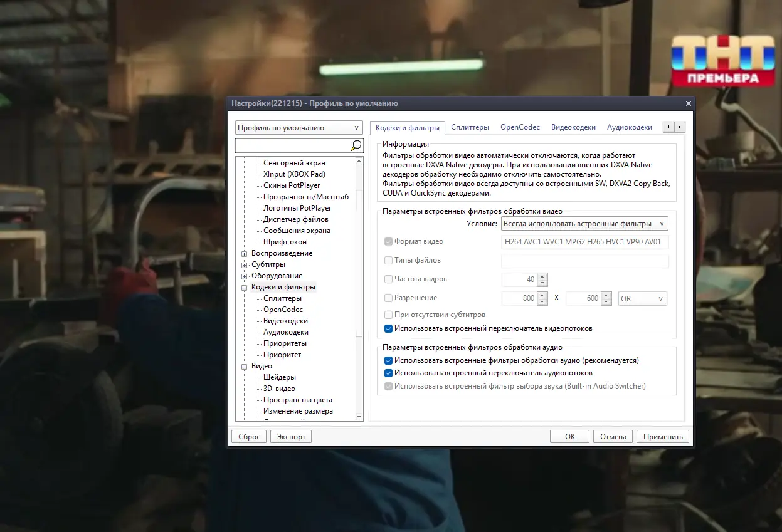The width and height of the screenshot is (782, 532).
Task: Select Пространства цвета tree item
Action: 298,400
